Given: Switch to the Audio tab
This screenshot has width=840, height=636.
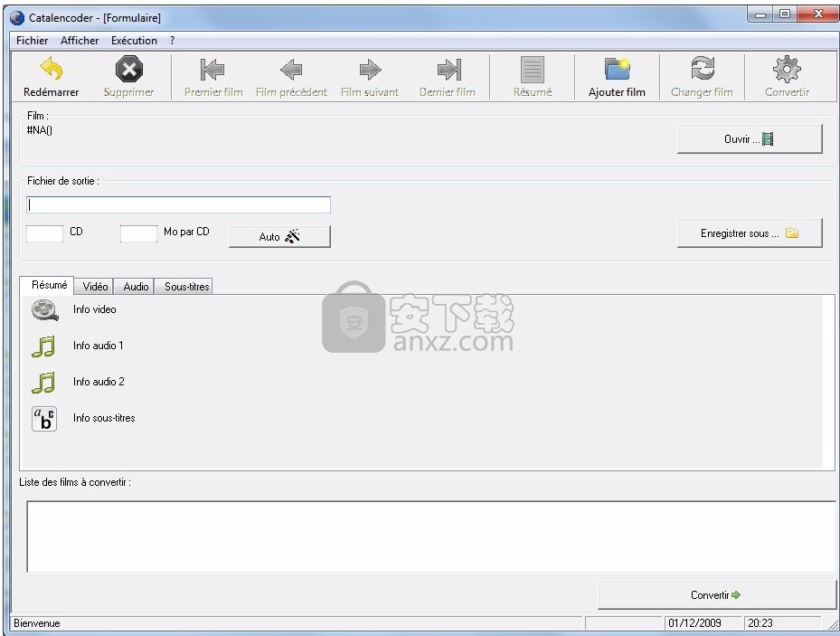Looking at the screenshot, I should pos(136,287).
